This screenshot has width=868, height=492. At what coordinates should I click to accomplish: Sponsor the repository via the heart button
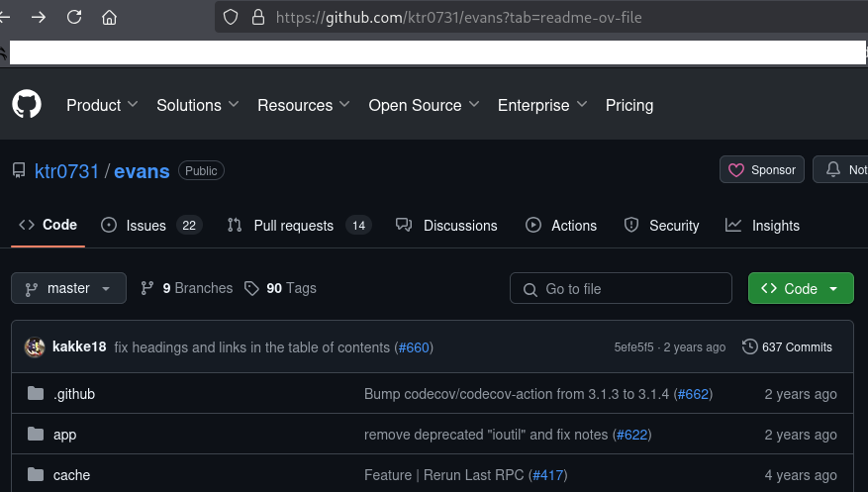(762, 170)
